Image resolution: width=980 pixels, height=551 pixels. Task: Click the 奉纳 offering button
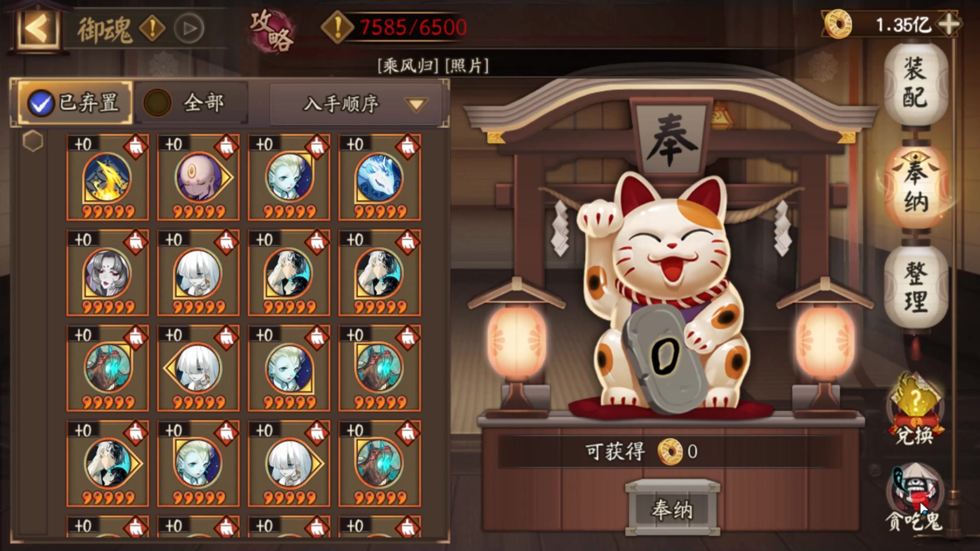pos(672,509)
